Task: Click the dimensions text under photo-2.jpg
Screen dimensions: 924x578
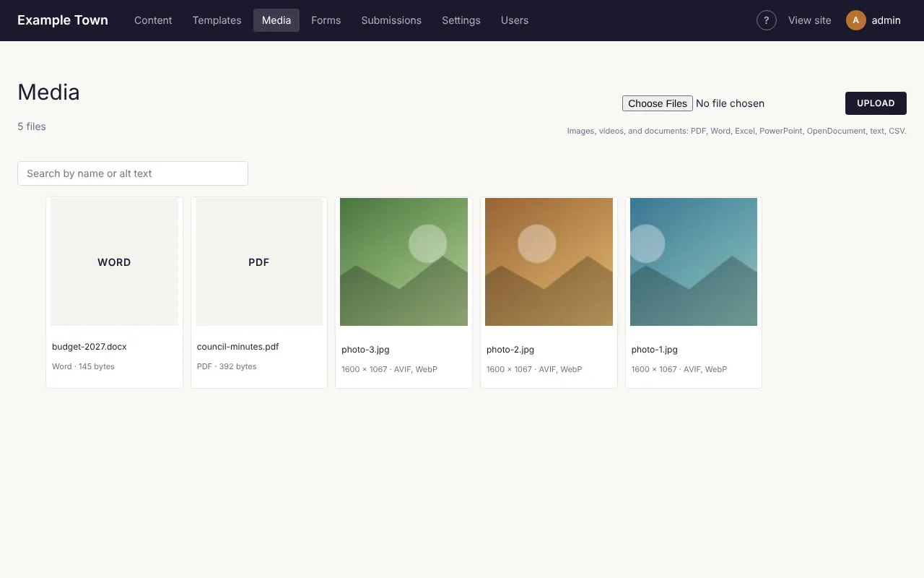Action: pyautogui.click(x=534, y=369)
